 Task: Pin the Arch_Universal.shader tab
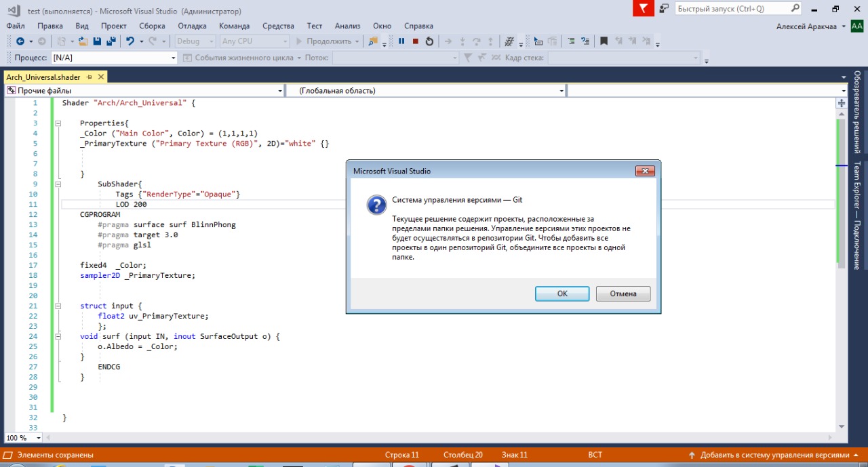coord(89,77)
